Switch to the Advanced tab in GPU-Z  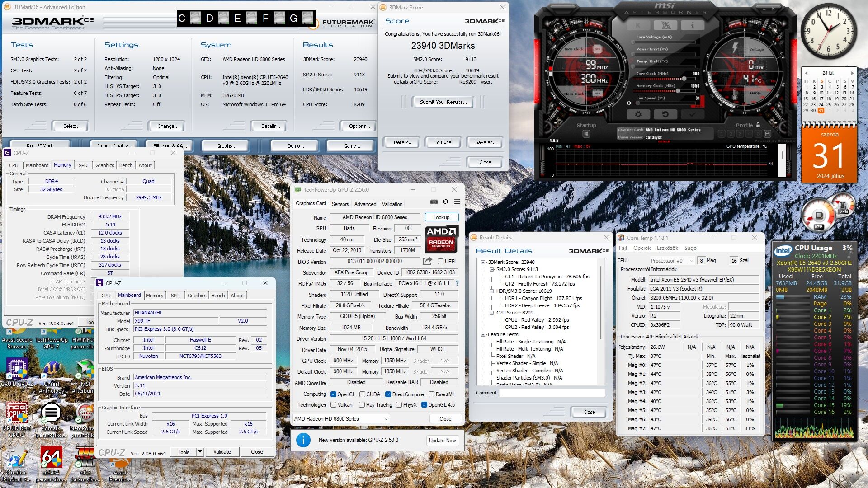pos(365,204)
